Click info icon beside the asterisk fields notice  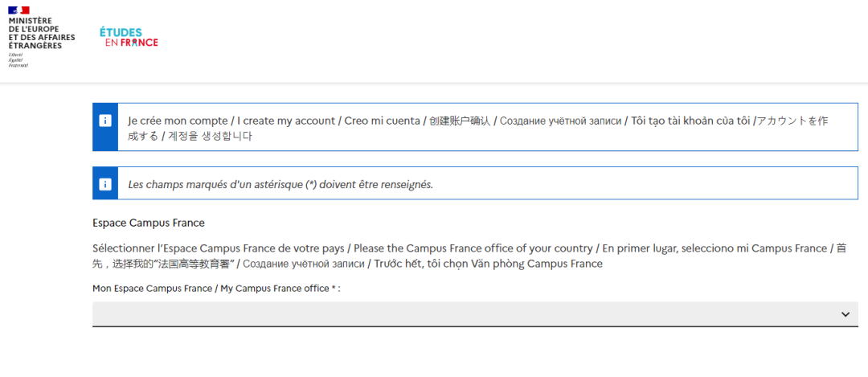pyautogui.click(x=105, y=184)
